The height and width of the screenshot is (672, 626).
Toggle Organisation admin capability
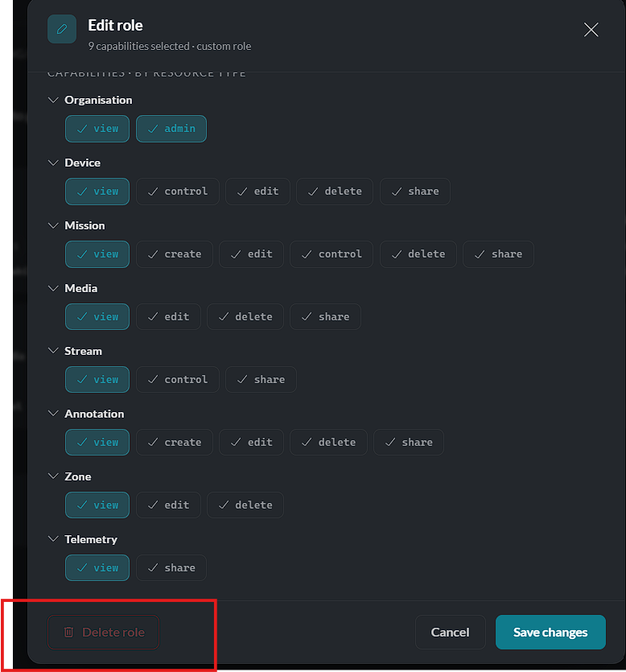click(171, 129)
